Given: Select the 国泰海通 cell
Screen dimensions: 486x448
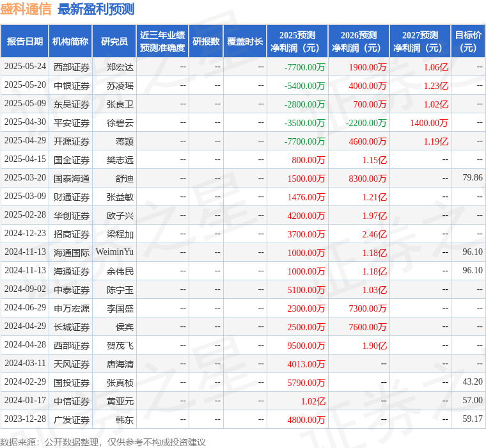Looking at the screenshot, I should pyautogui.click(x=72, y=179).
